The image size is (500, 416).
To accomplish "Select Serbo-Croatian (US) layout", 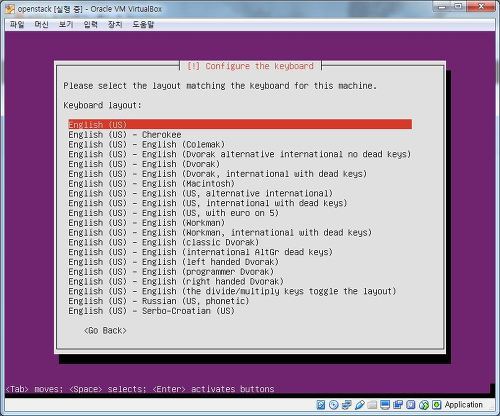I will (152, 311).
